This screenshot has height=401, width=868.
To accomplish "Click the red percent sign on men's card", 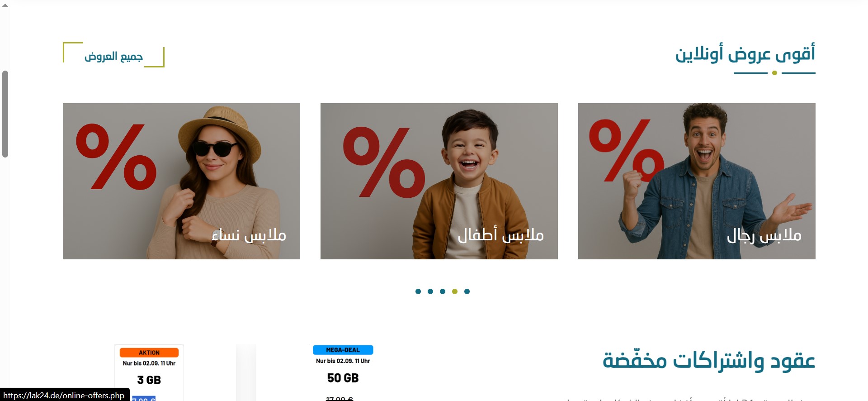I will (x=627, y=150).
